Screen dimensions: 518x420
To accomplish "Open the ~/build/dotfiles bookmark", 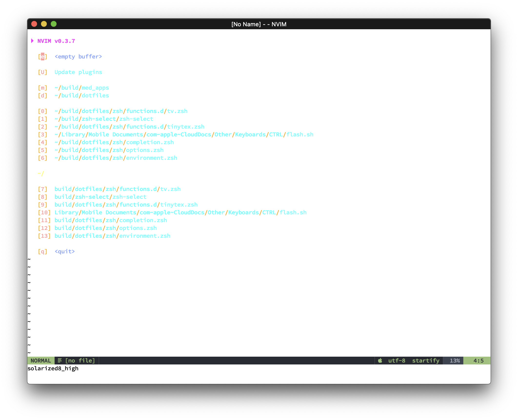I will (x=82, y=95).
